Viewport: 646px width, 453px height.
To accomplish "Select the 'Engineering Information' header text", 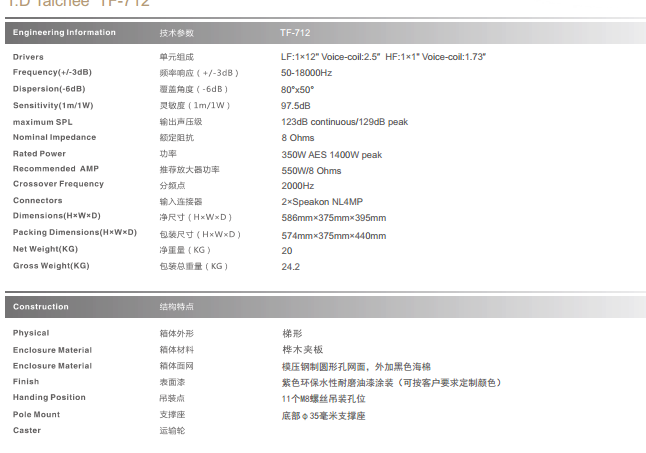I will coord(64,33).
